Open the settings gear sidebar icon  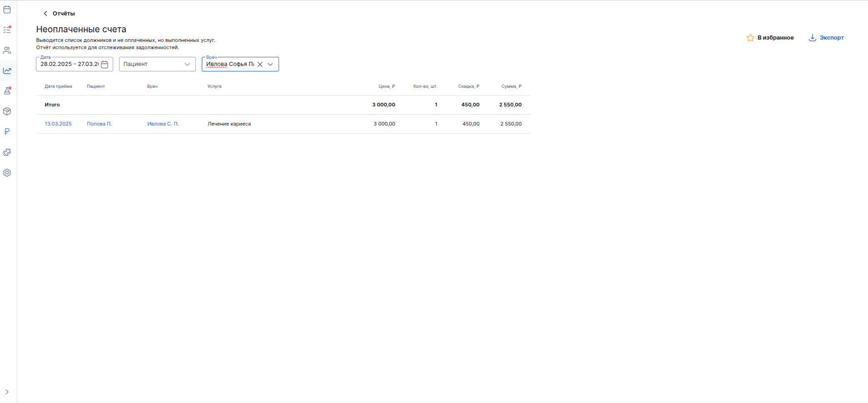[x=7, y=173]
